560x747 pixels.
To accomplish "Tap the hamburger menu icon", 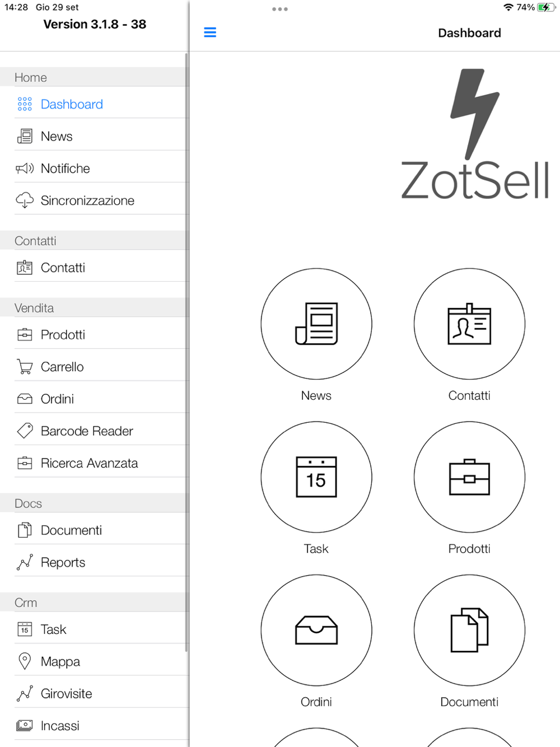I will (210, 32).
